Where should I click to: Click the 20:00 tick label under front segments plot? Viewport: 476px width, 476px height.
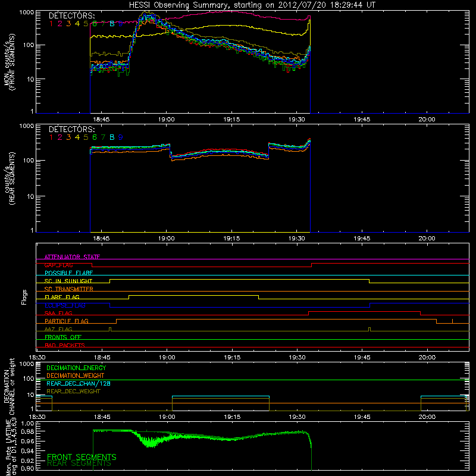427,120
